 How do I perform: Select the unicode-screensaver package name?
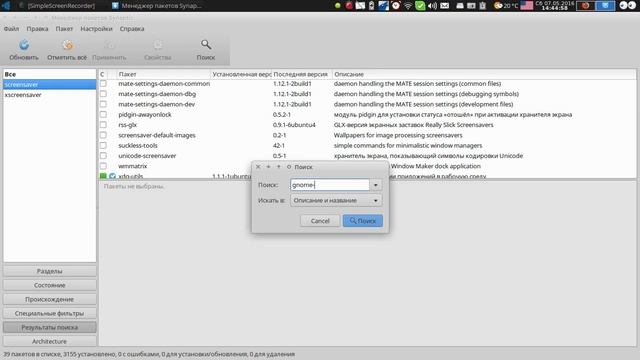[x=147, y=156]
